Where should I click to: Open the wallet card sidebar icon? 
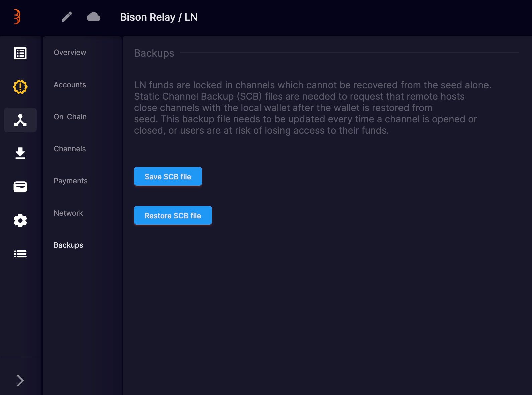(x=20, y=187)
